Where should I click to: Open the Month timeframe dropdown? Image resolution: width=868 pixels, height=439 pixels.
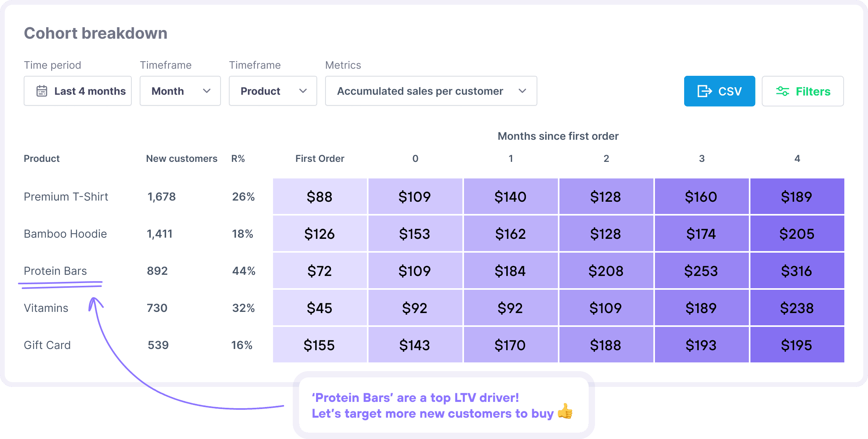click(180, 91)
